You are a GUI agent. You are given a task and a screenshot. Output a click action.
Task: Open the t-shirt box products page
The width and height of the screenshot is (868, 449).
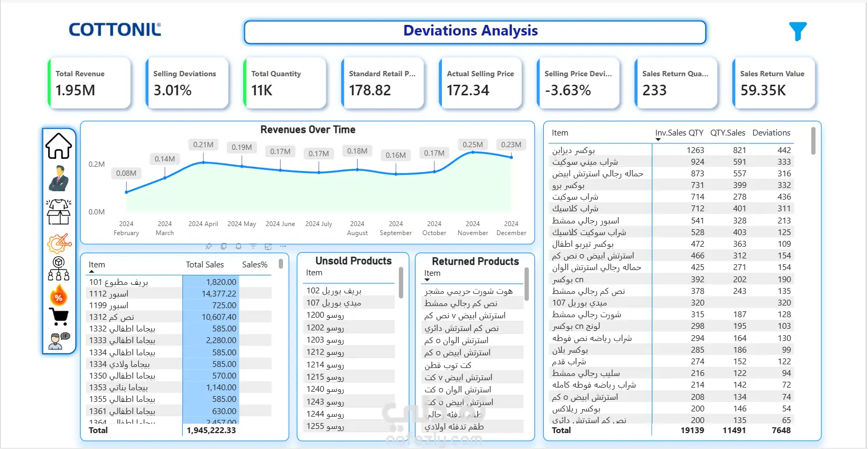click(x=58, y=212)
